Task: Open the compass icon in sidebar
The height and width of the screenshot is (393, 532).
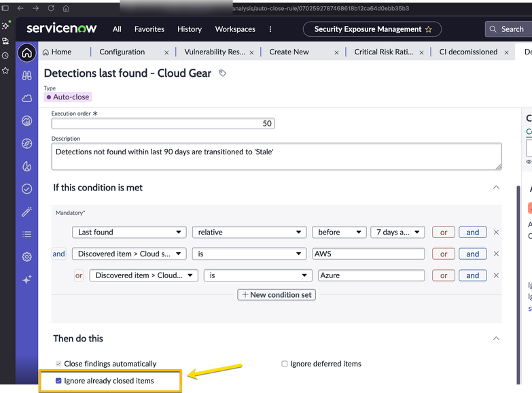Action: pos(26,143)
